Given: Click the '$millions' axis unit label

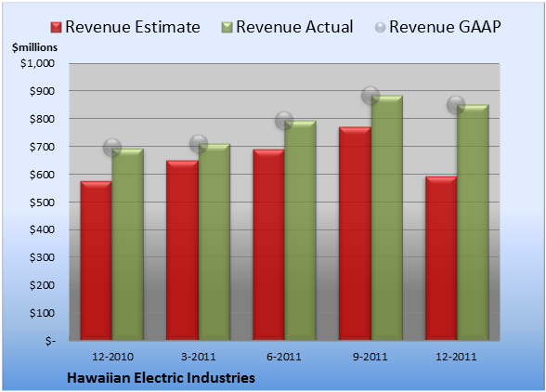Looking at the screenshot, I should [x=34, y=47].
